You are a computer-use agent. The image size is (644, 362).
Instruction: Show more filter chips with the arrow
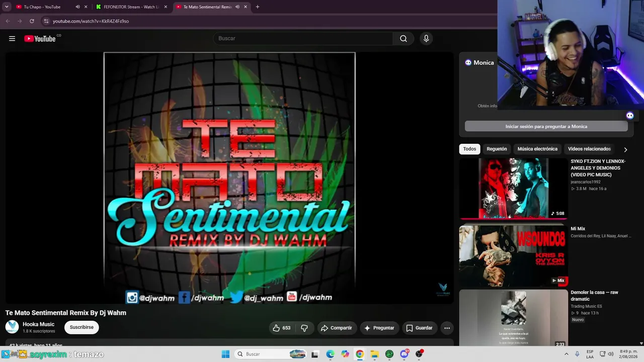625,149
